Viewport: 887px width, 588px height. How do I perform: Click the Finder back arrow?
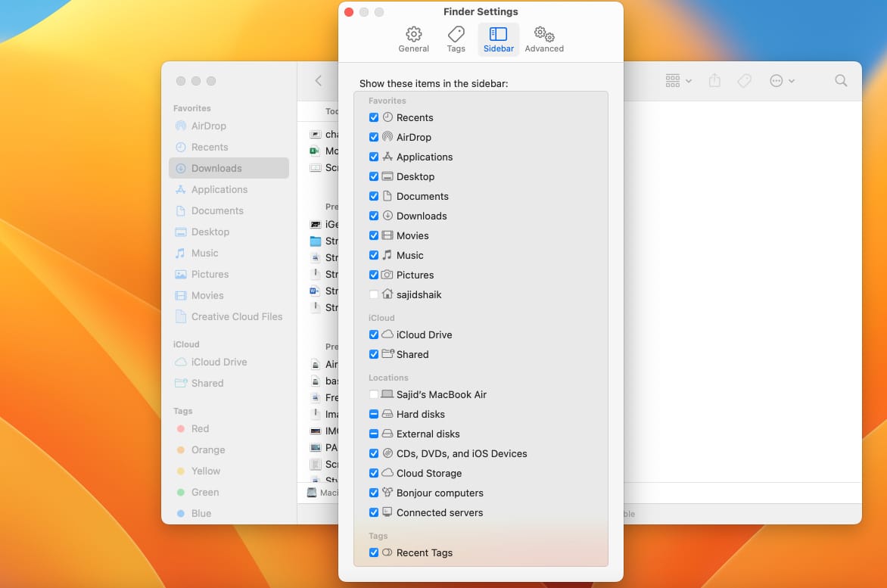pos(319,81)
